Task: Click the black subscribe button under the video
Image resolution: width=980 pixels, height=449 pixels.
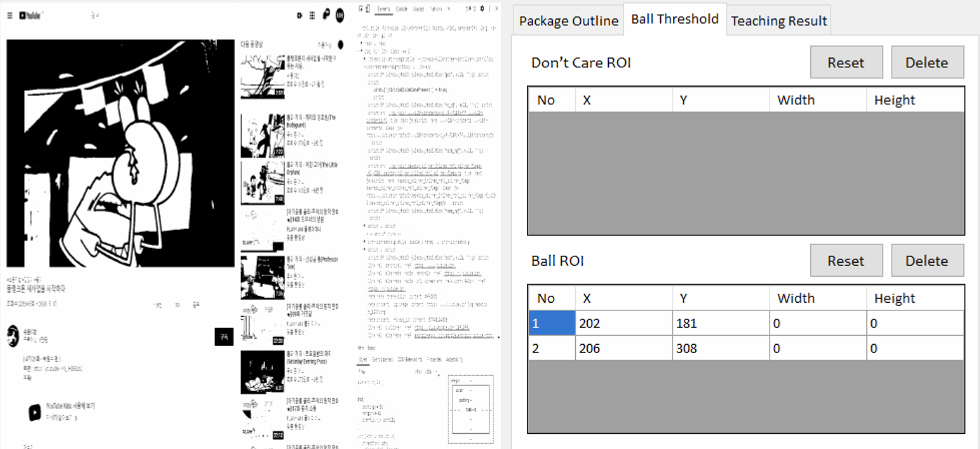Action: click(x=224, y=337)
